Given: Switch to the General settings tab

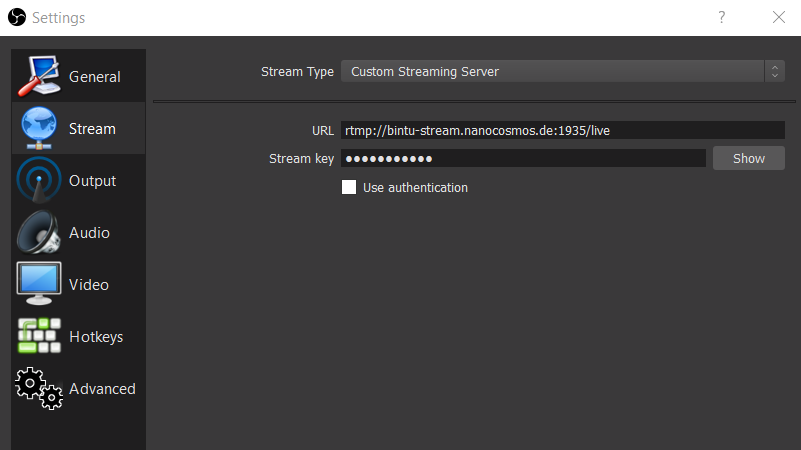Looking at the screenshot, I should coord(94,77).
